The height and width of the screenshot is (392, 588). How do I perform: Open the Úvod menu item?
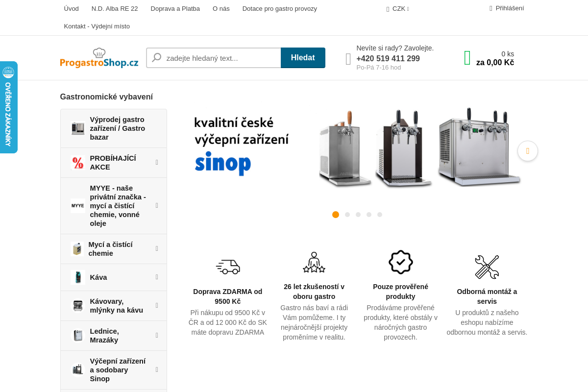point(71,9)
